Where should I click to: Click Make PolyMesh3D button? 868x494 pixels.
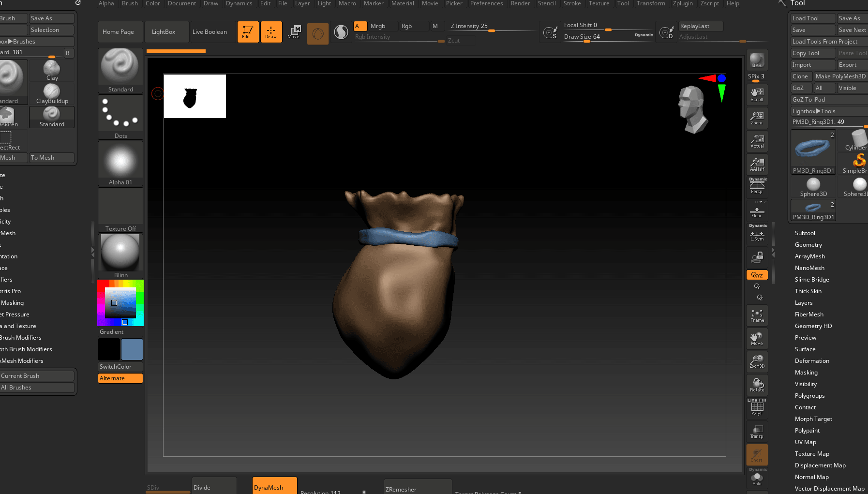[840, 76]
